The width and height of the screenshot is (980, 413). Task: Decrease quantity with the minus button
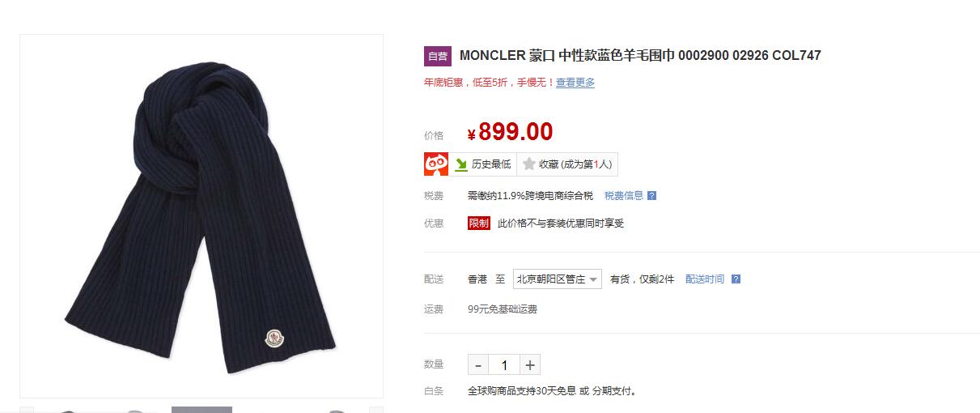coord(478,365)
